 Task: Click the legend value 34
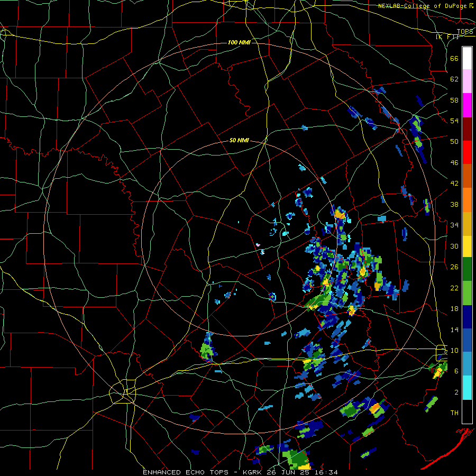(x=454, y=225)
